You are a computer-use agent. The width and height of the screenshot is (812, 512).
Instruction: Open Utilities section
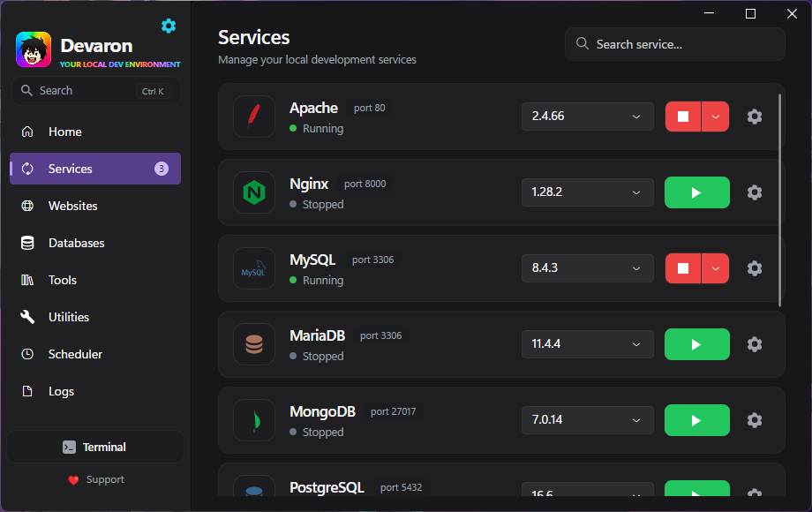95,317
